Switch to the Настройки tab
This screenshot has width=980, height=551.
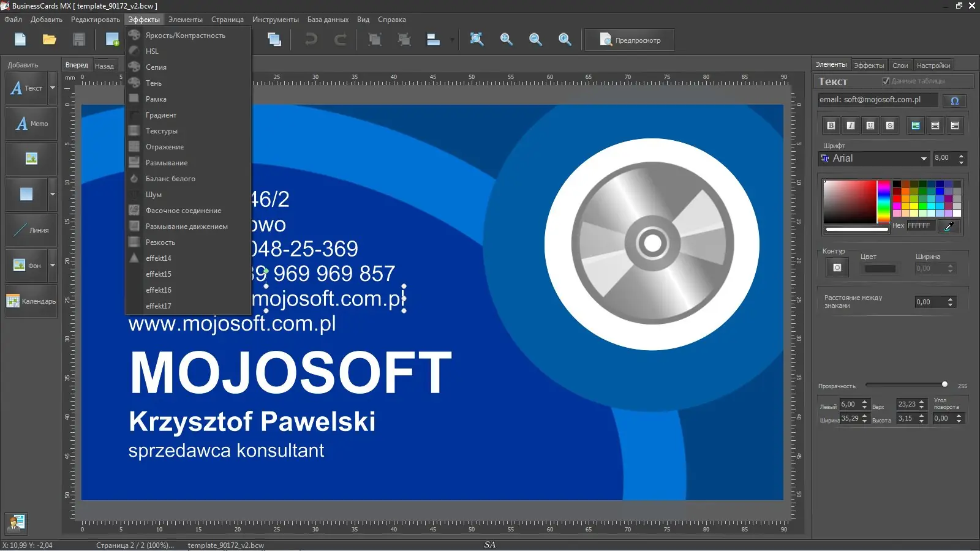[933, 66]
